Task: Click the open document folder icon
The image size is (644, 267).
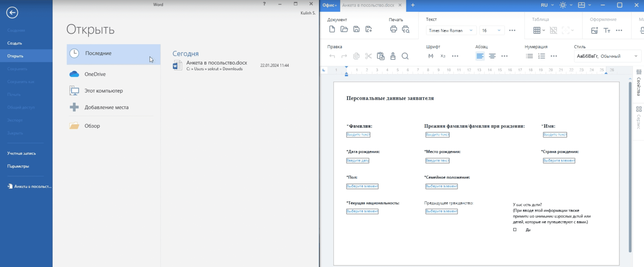Action: tap(344, 29)
